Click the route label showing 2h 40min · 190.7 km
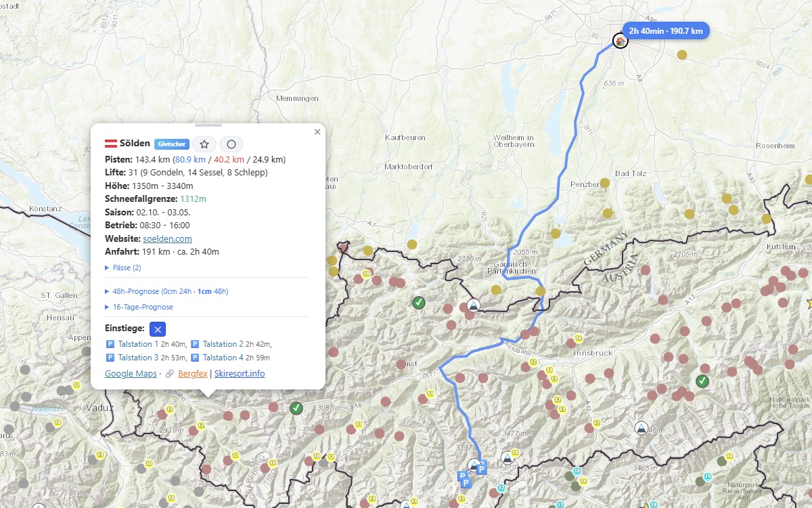 pyautogui.click(x=667, y=31)
